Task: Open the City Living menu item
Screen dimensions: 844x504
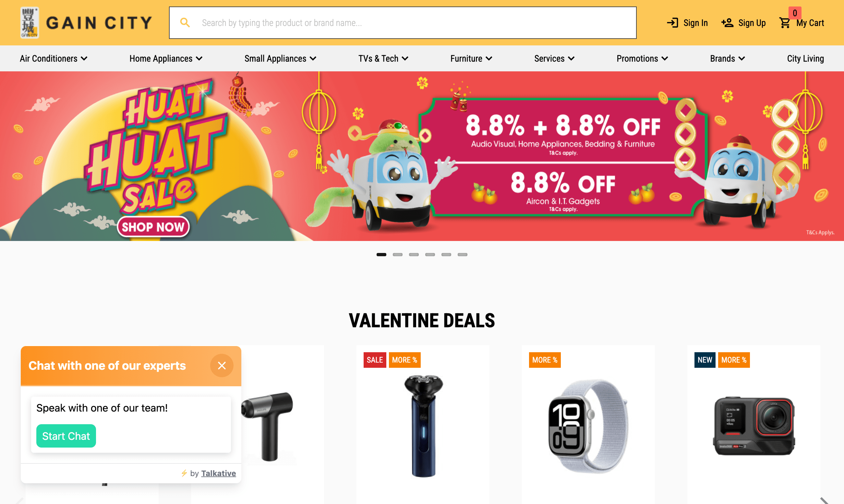Action: 805,58
